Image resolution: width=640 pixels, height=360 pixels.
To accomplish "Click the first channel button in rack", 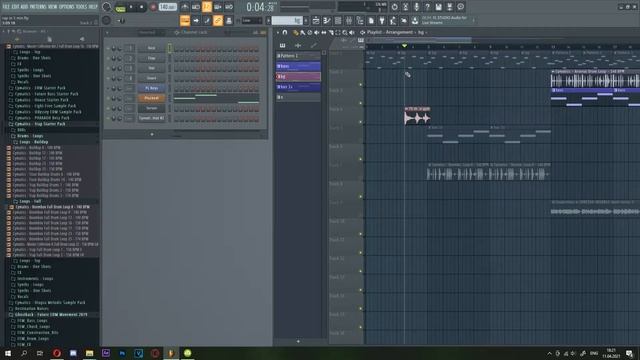I will [x=151, y=48].
